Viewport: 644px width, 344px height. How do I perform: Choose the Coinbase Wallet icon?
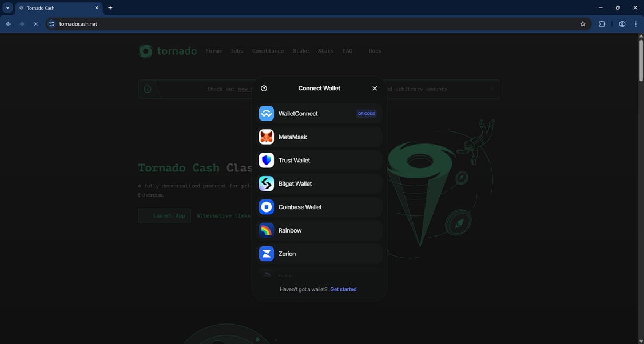point(267,207)
